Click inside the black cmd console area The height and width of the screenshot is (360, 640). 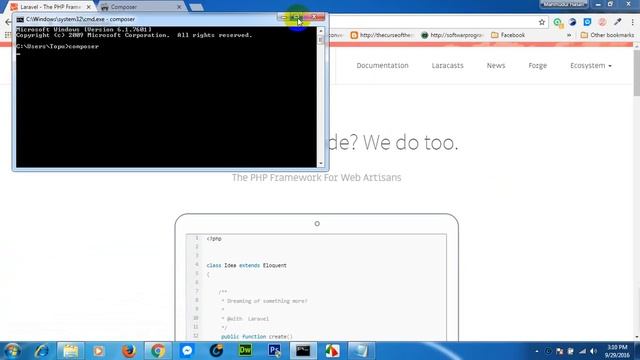coord(166,97)
